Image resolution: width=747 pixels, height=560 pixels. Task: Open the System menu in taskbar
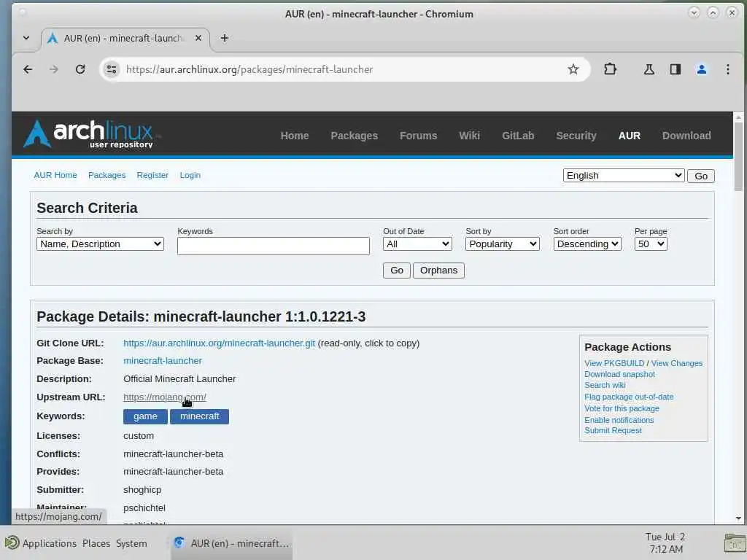(x=131, y=543)
